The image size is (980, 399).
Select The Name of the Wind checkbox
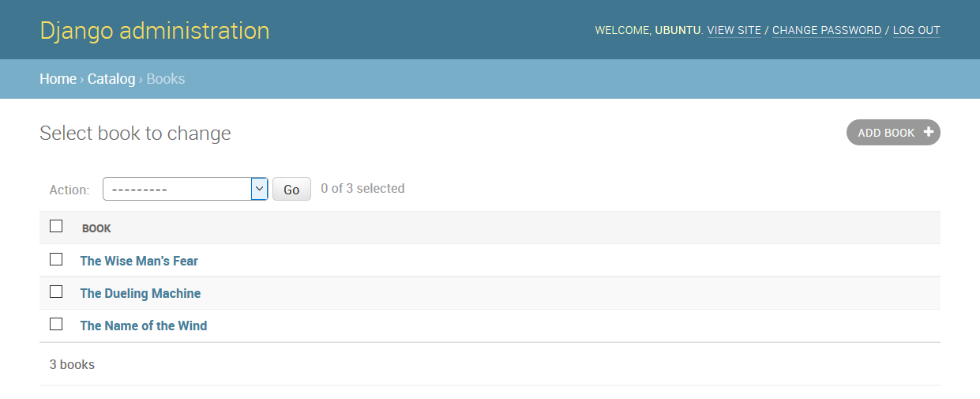tap(56, 324)
